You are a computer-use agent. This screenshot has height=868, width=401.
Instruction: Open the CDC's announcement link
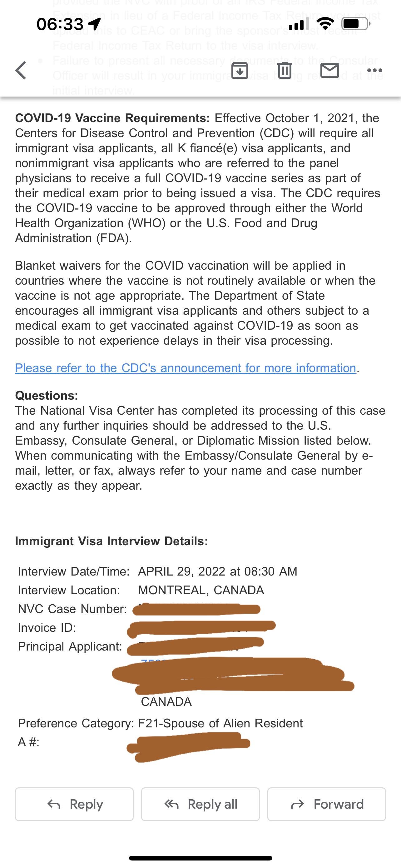coord(186,368)
